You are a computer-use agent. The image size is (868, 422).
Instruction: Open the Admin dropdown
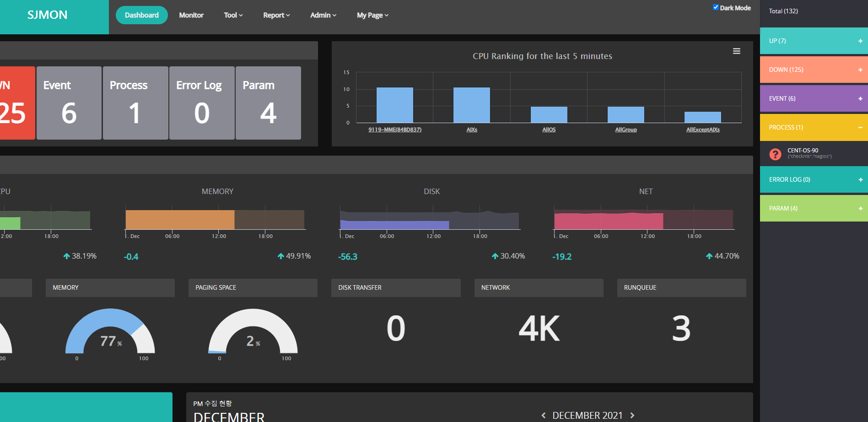click(x=323, y=15)
